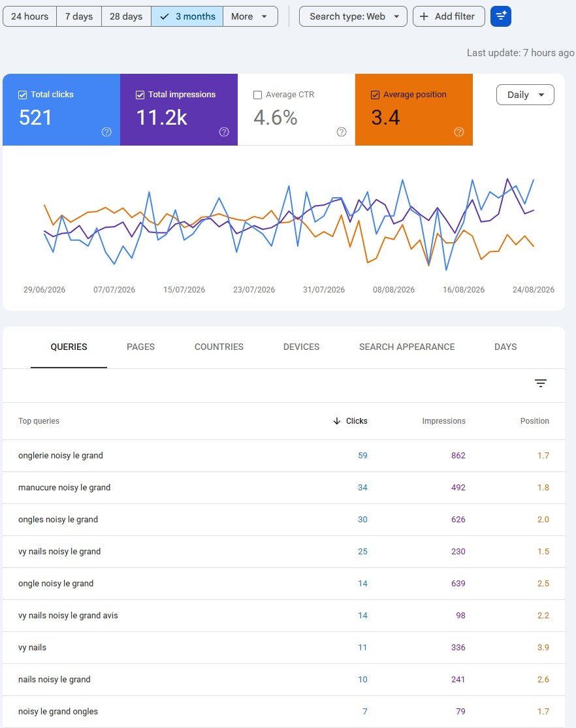
Task: Open help icon on Average CTR card
Action: 342,132
